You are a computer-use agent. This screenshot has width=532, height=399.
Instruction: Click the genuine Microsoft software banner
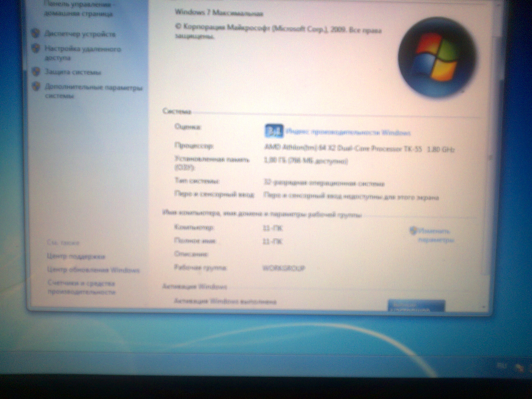pyautogui.click(x=417, y=306)
